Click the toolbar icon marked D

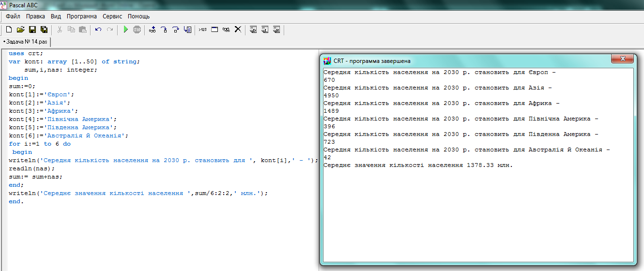tap(253, 30)
